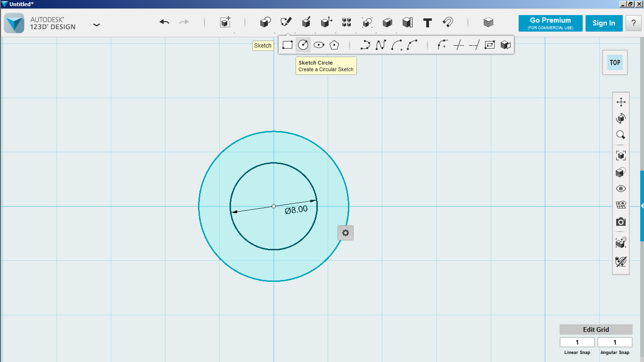Open the Combine tools menu
This screenshot has width=644, height=362.
click(387, 22)
